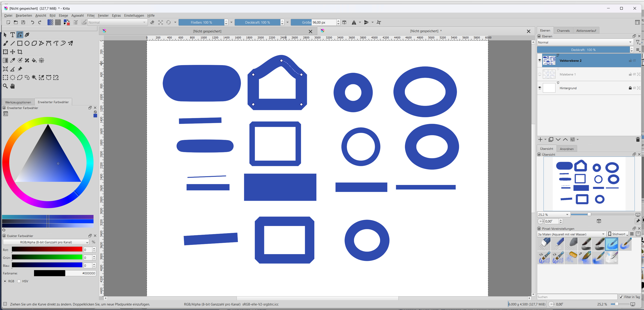Pick the Ellipse shape tool

click(x=27, y=43)
